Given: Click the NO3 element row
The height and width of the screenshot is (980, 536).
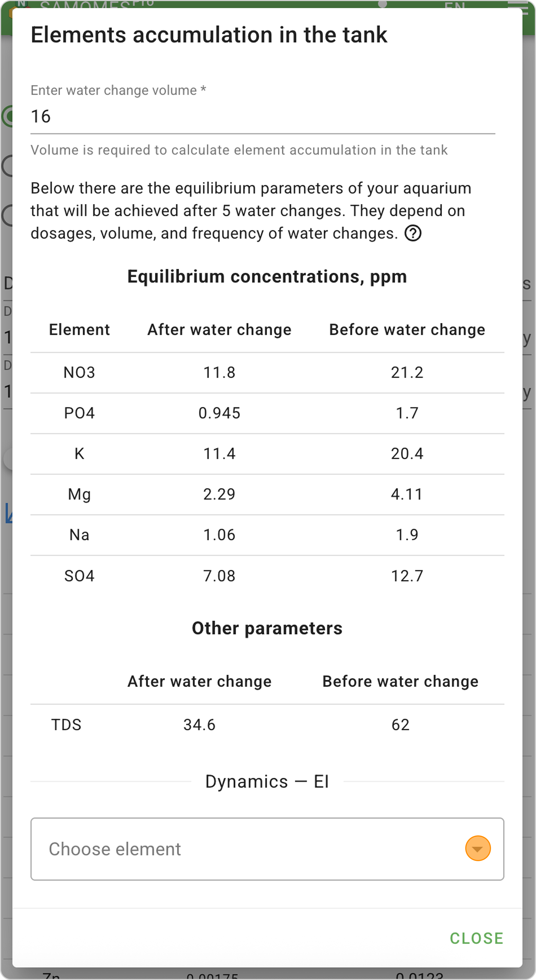Looking at the screenshot, I should tap(79, 372).
